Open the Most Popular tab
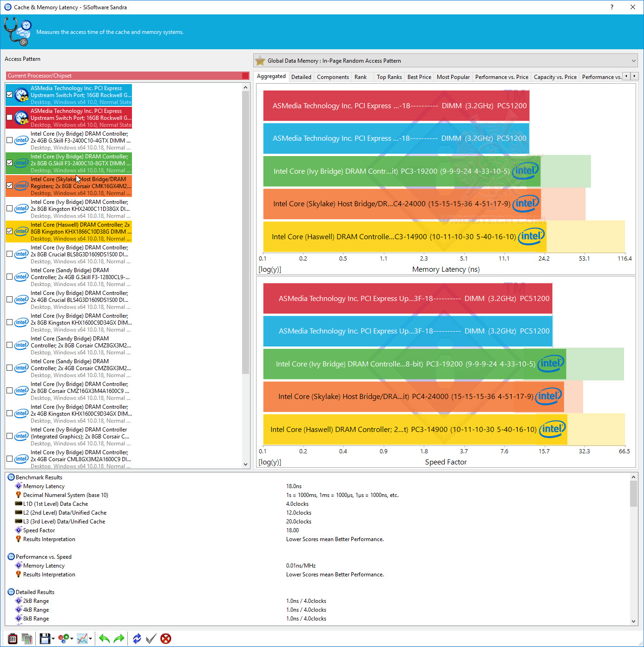644x647 pixels. tap(453, 77)
